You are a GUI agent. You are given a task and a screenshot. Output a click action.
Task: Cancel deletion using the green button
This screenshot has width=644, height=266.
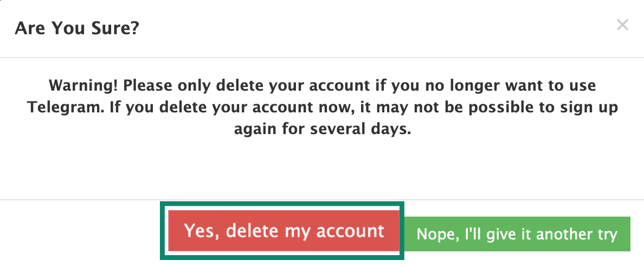click(517, 235)
